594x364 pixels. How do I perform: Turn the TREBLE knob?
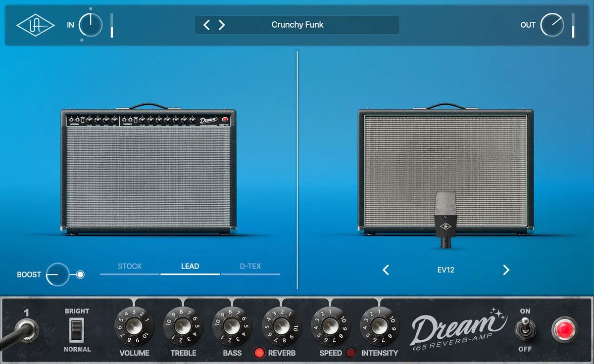pos(183,326)
